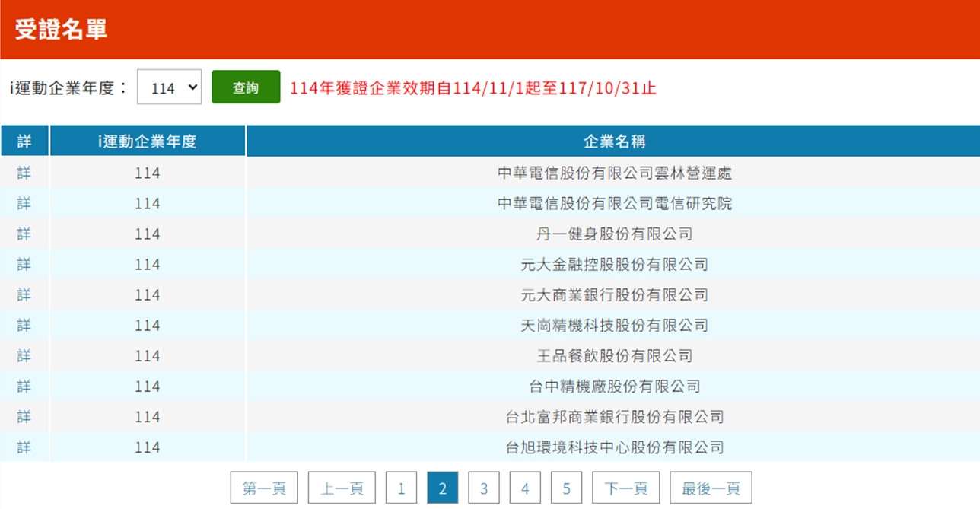Viewport: 980px width, 509px height.
Task: Jump to 最後一頁 last page
Action: click(711, 488)
